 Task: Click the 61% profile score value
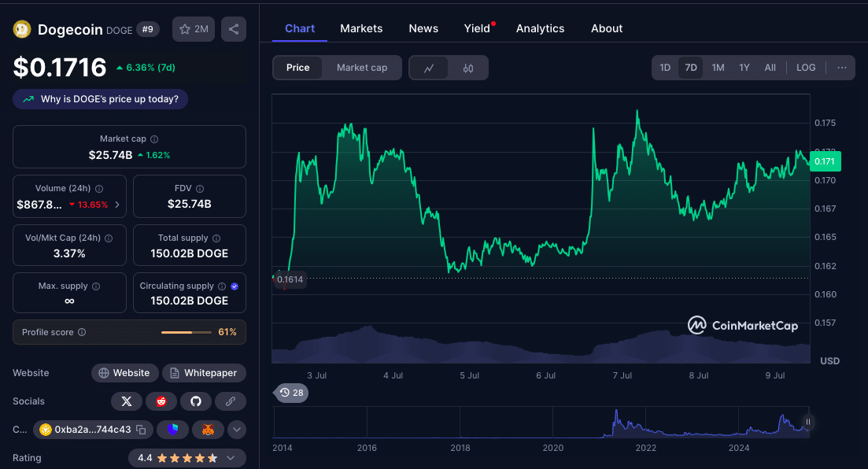point(227,332)
